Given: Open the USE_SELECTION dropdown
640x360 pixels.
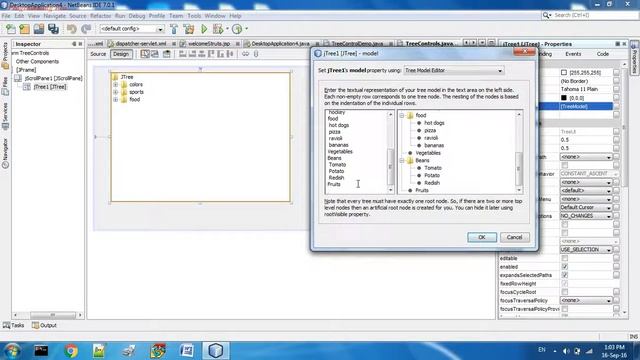Looking at the screenshot, I should (586, 249).
